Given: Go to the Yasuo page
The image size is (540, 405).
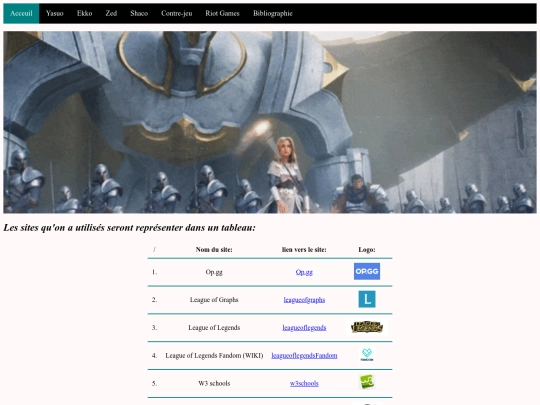Looking at the screenshot, I should coord(55,13).
